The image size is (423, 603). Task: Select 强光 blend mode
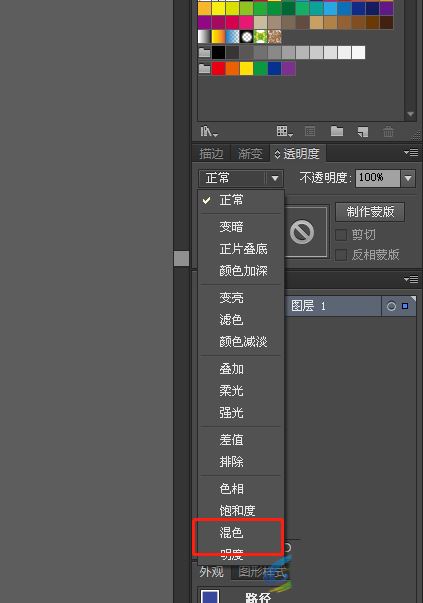241,413
